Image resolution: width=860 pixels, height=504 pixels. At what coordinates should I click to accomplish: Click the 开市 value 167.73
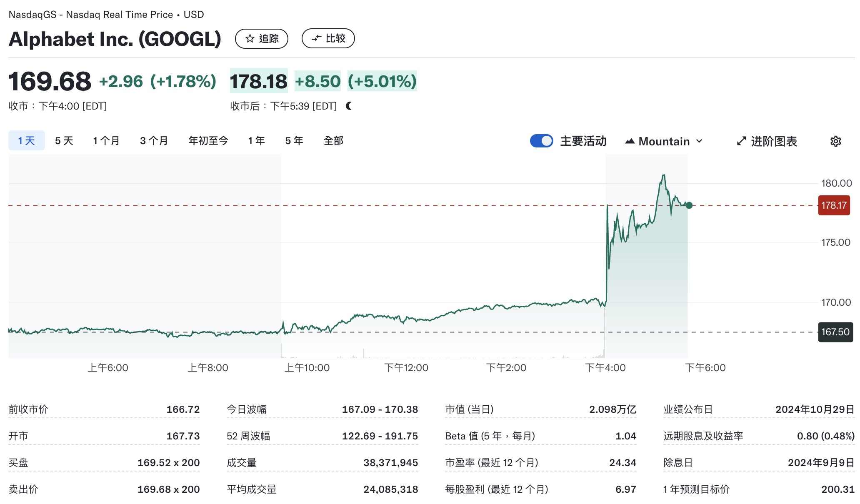click(x=183, y=436)
